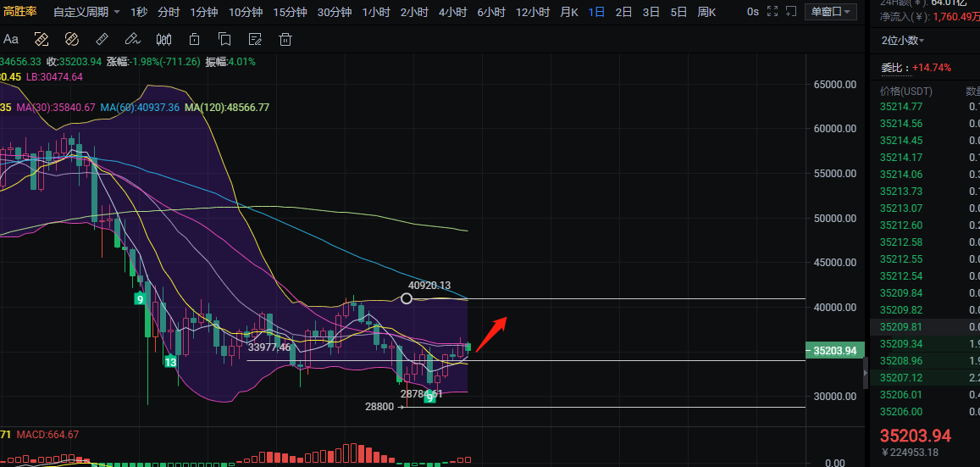Select the 1分钟 interval

(x=204, y=12)
